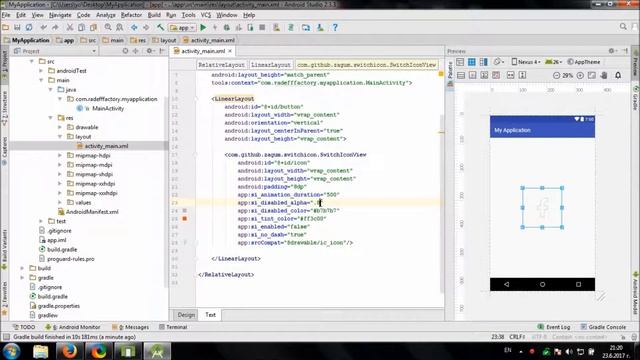Screen dimensions: 640x360
Task: Collapse the layout folder arrow
Action: (60, 137)
